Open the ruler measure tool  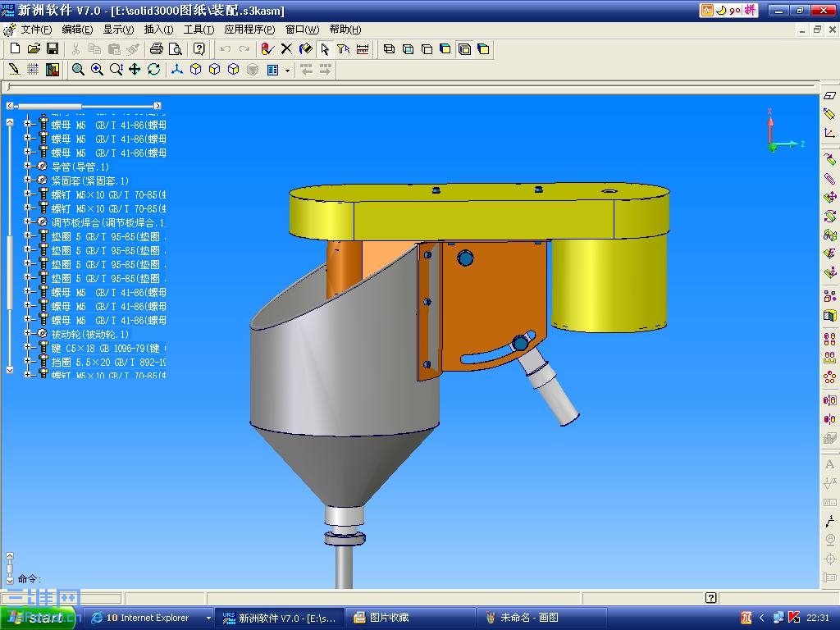[x=363, y=49]
